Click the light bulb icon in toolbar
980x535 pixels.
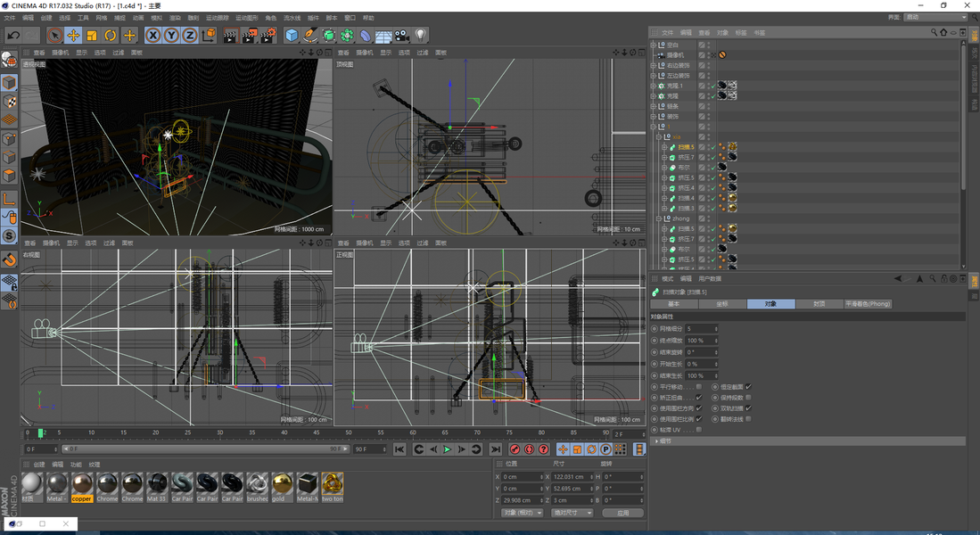[421, 36]
